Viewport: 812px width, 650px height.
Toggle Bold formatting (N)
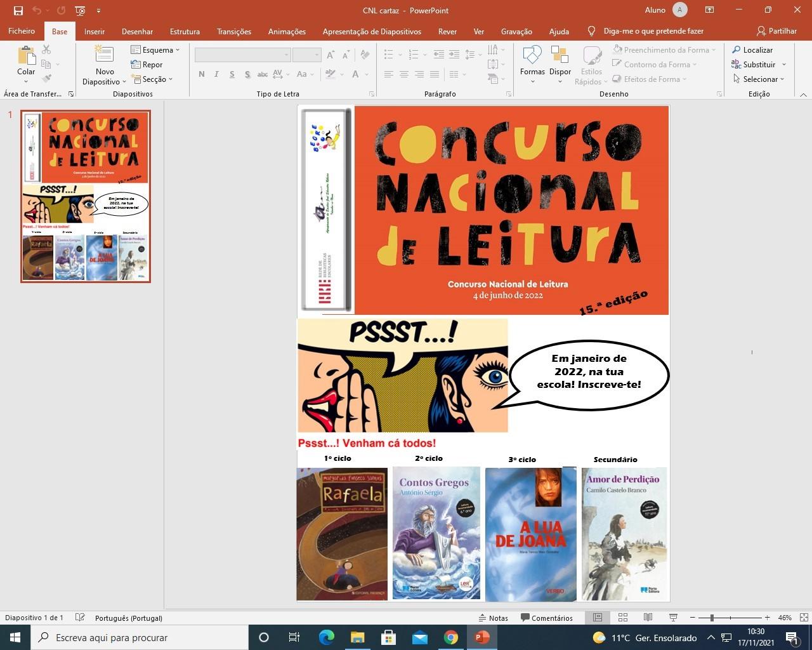202,74
